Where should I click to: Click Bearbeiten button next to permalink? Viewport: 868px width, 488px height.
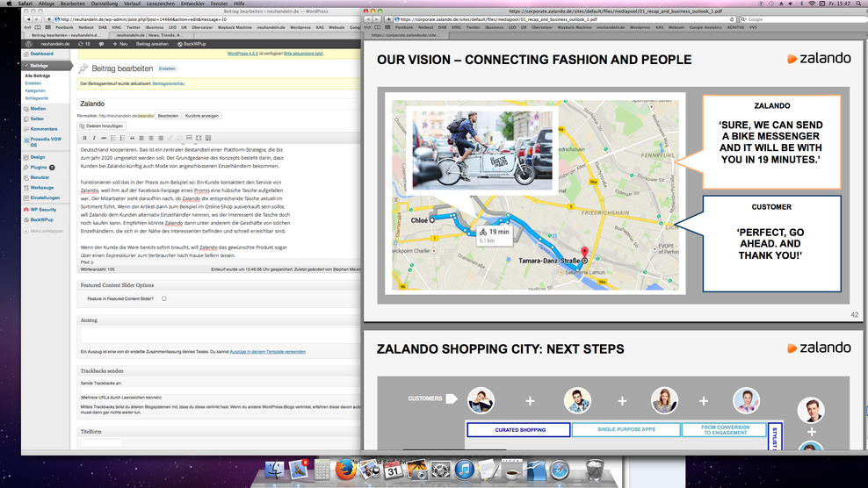[x=168, y=116]
